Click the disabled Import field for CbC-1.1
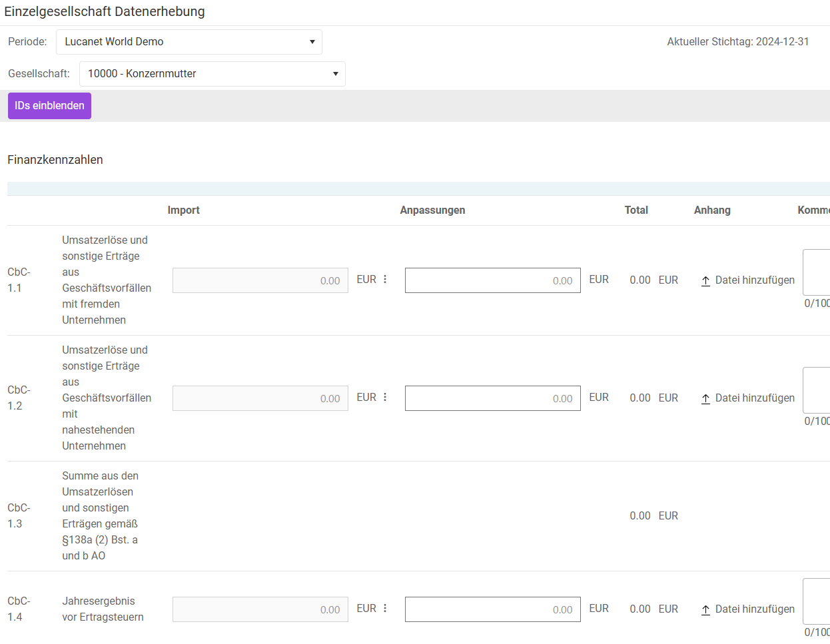Screen dimensions: 830x644 [x=260, y=280]
